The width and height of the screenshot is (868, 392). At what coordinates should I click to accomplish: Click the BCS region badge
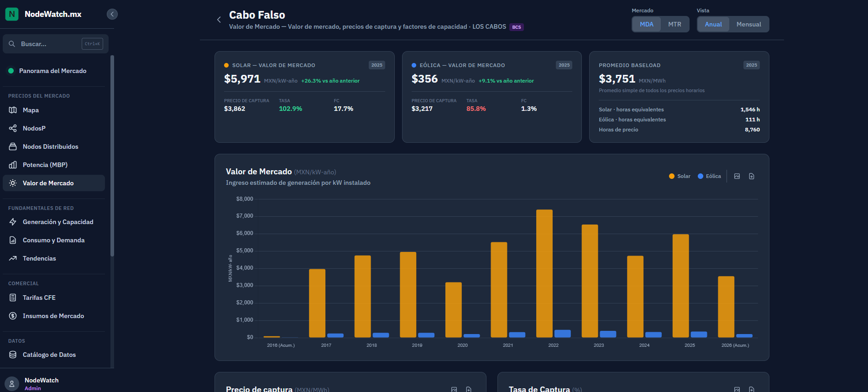click(x=517, y=27)
